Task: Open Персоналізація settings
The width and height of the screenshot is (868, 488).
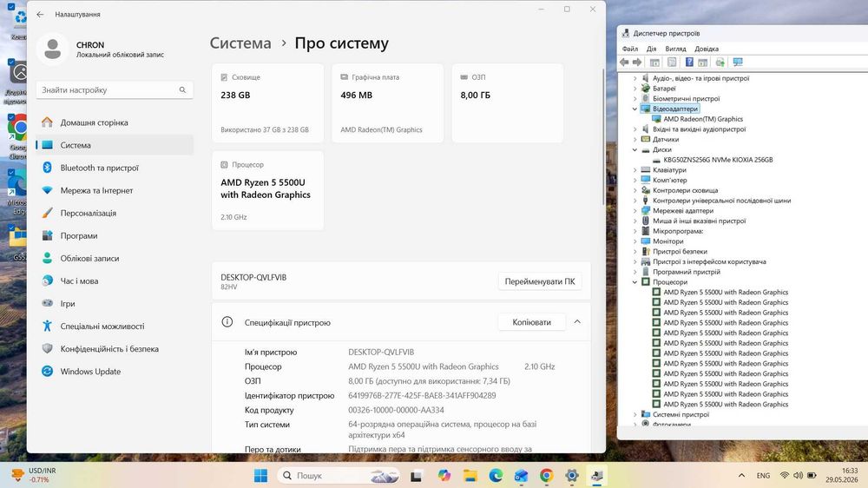Action: (115, 214)
